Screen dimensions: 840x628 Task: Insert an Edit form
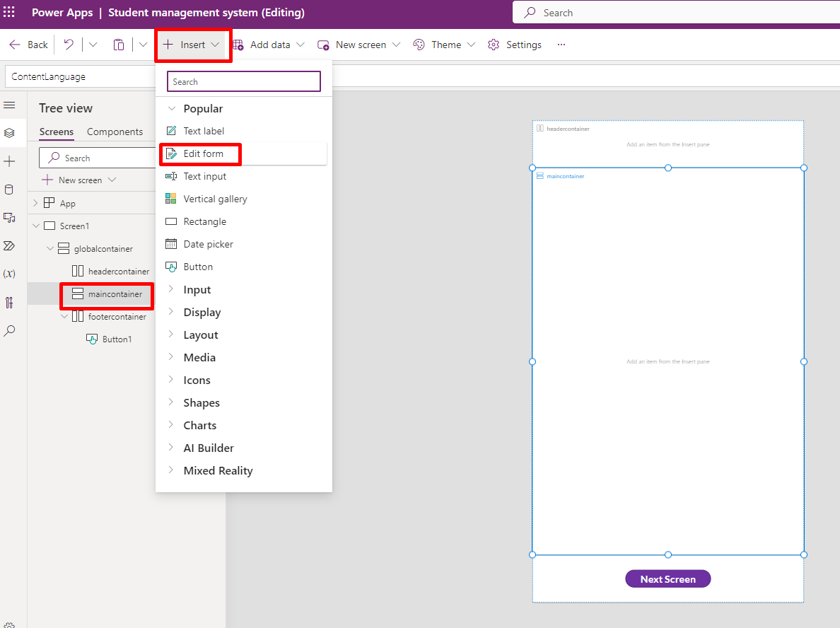203,153
